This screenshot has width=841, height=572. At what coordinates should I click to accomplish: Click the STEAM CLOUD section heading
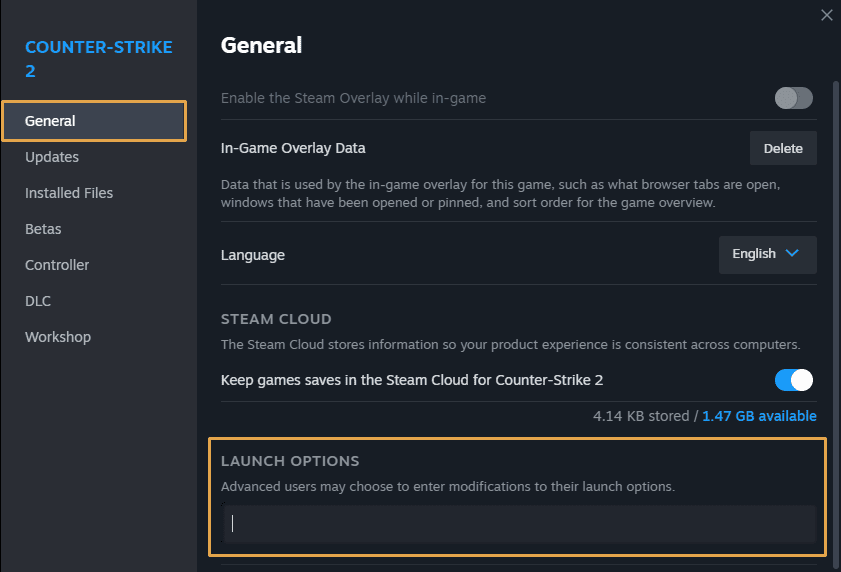(276, 319)
